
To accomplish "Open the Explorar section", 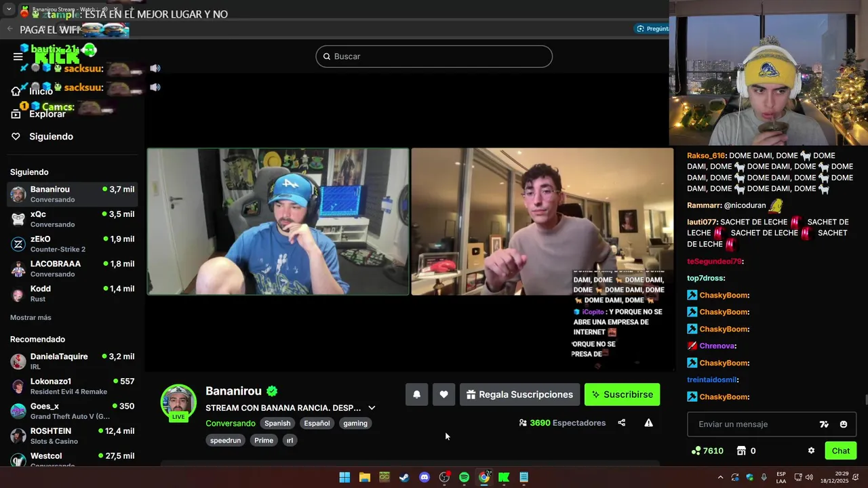I will [39, 114].
